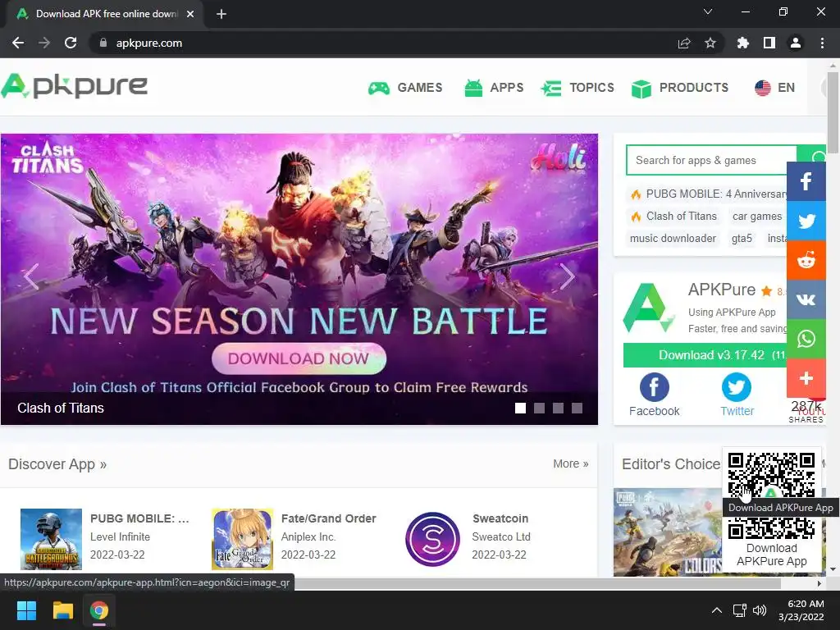Open File Explorer from the taskbar
Screen dimensions: 840x630
point(62,610)
